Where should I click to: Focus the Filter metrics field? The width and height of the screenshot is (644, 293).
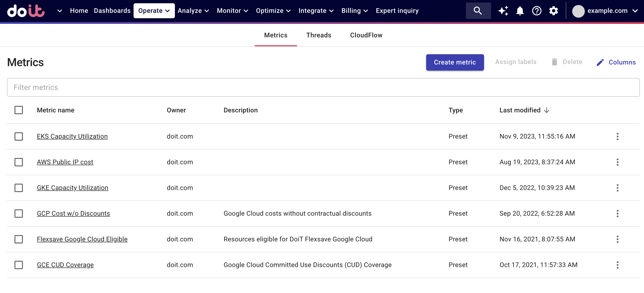tap(323, 87)
